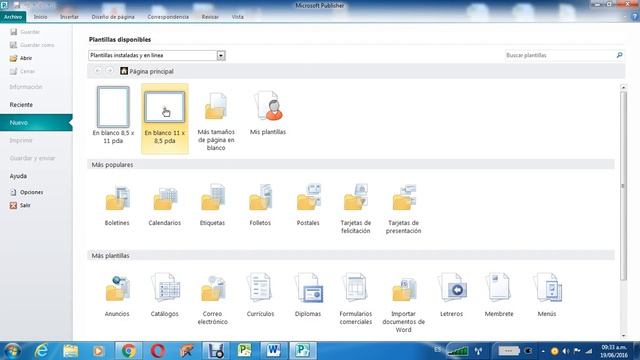Click Guardar como in the sidebar
This screenshot has width=640, height=360.
pyautogui.click(x=32, y=45)
